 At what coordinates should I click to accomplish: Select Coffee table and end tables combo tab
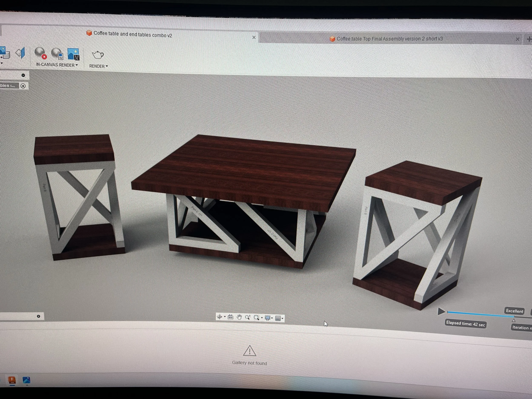pos(133,34)
